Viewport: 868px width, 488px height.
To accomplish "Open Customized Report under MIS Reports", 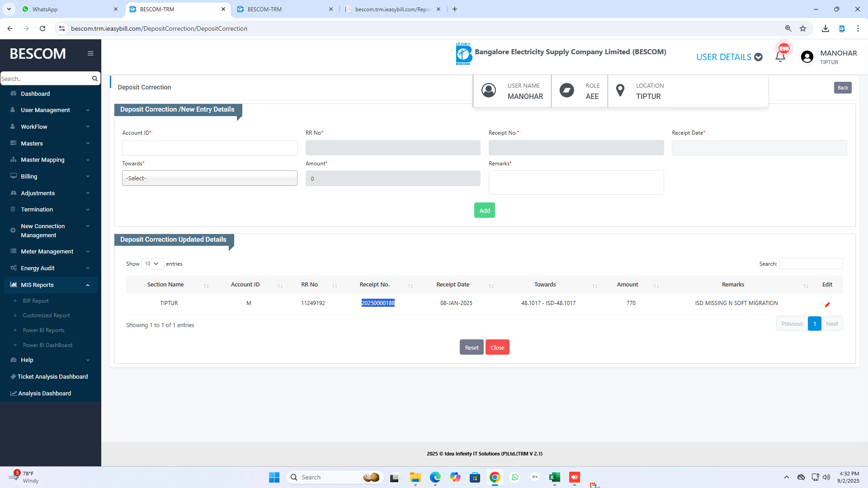I will pos(46,315).
